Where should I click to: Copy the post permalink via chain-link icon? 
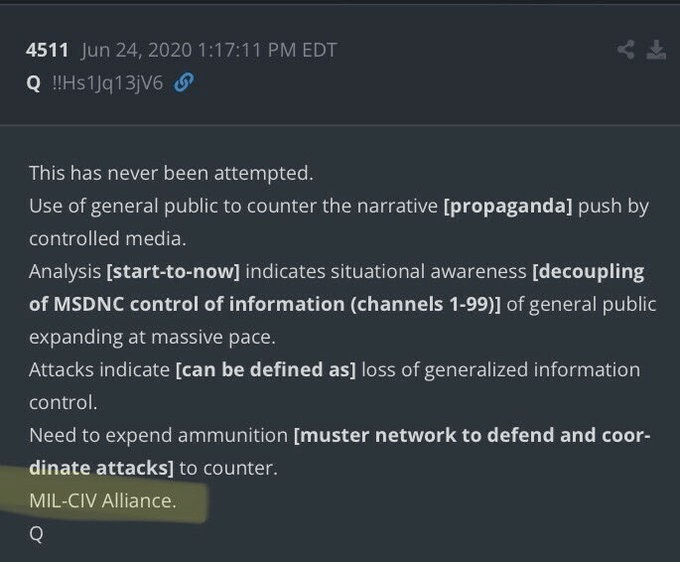(183, 84)
